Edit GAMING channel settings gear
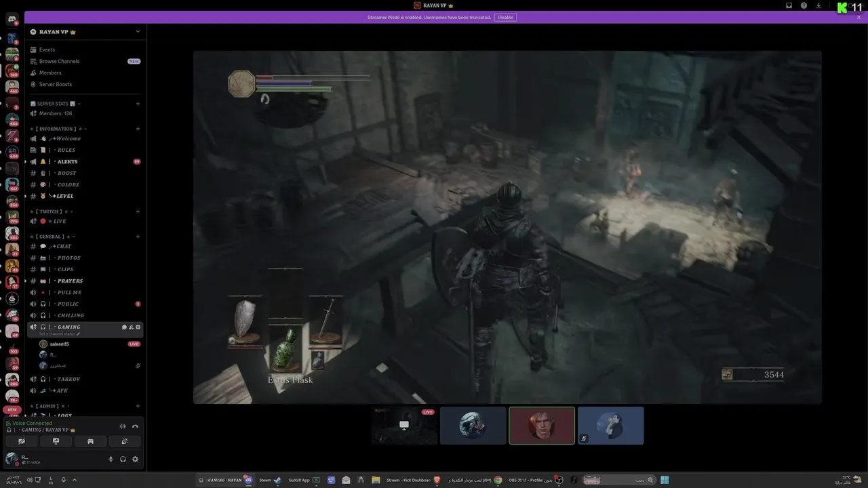This screenshot has width=868, height=488. pos(138,327)
